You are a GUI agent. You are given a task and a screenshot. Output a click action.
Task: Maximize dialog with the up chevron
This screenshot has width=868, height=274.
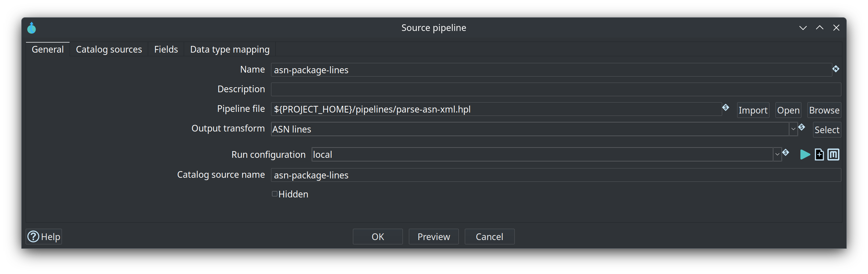pyautogui.click(x=819, y=28)
